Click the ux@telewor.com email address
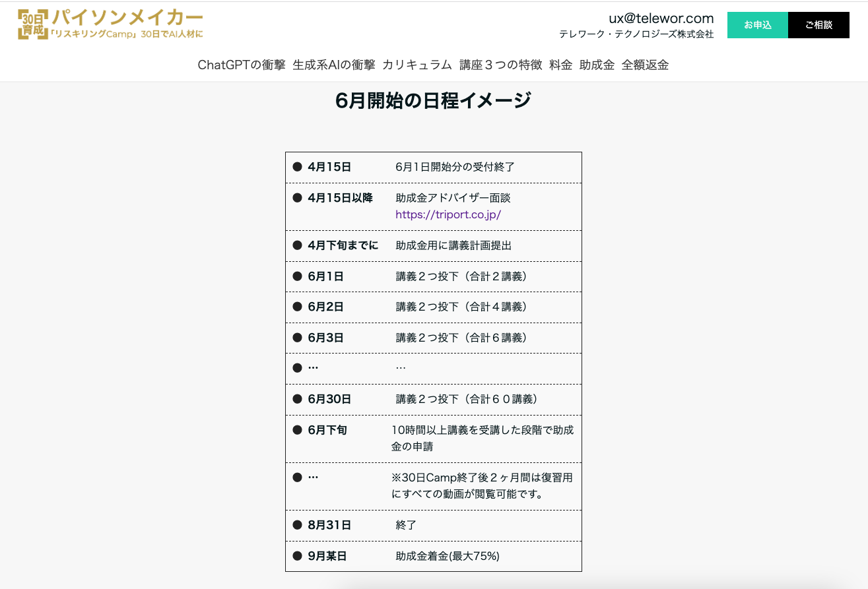This screenshot has height=589, width=868. [x=661, y=18]
